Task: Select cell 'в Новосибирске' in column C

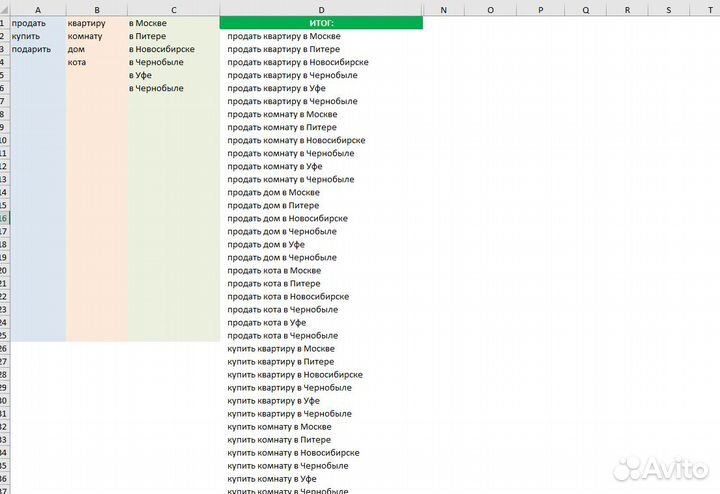Action: pos(174,49)
